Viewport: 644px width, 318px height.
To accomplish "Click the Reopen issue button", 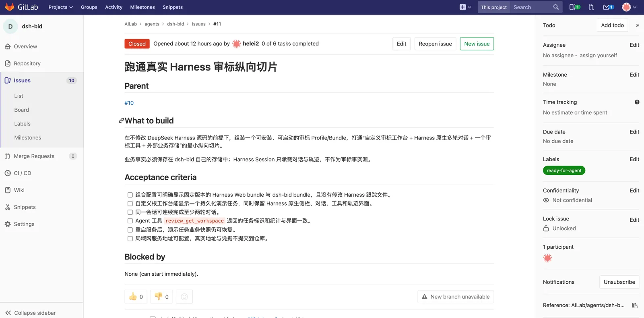I will [x=435, y=44].
